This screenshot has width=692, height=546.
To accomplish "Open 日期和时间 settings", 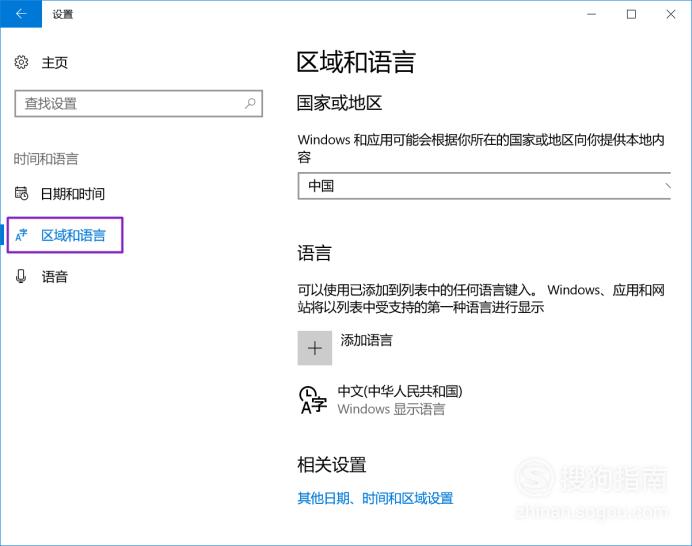I will [72, 194].
